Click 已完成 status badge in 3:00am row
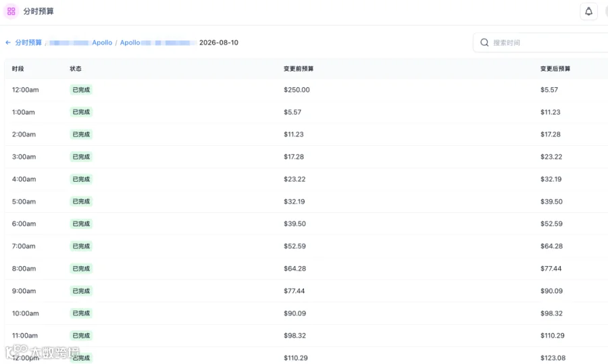 pos(81,157)
